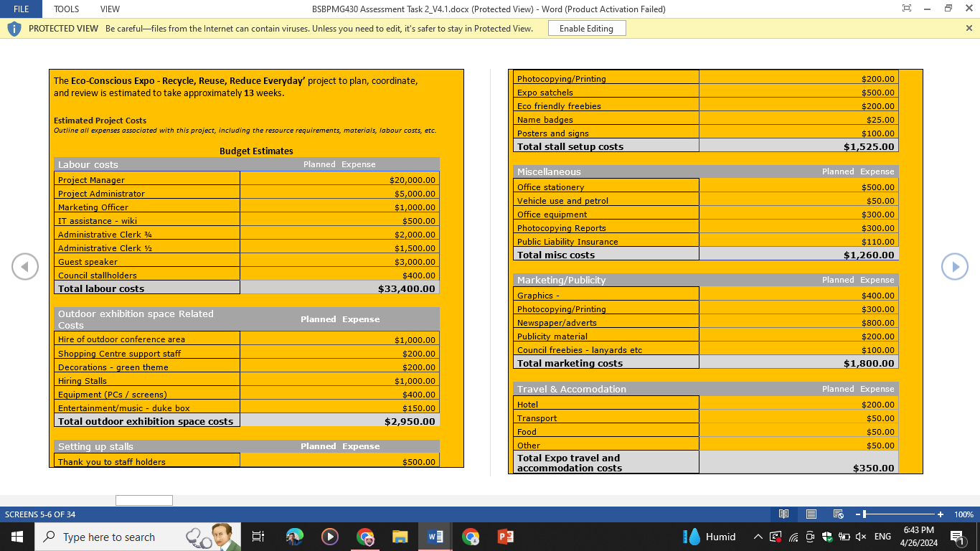The width and height of the screenshot is (980, 551).
Task: Click the Protected View shield info icon
Action: (12, 29)
